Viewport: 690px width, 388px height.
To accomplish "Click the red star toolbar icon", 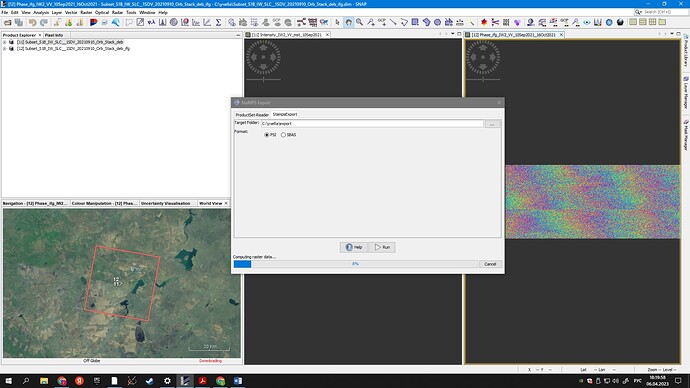I will (484, 22).
